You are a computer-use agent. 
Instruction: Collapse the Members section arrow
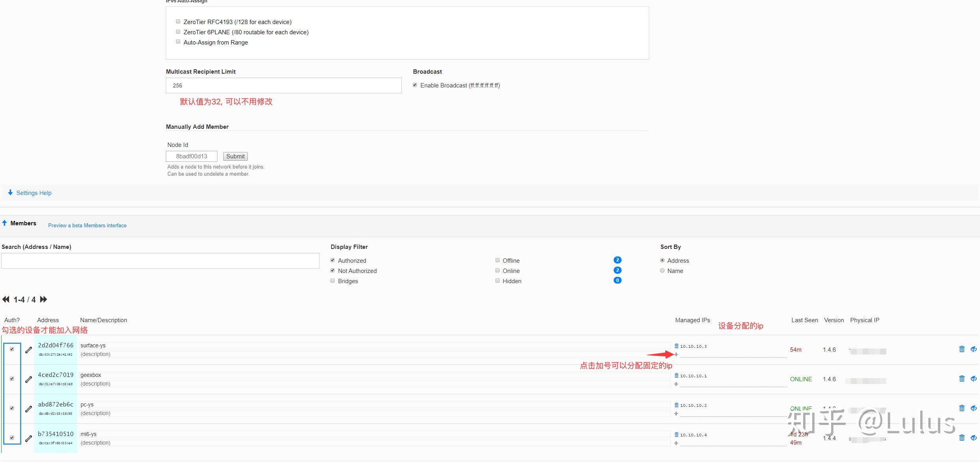(x=5, y=223)
